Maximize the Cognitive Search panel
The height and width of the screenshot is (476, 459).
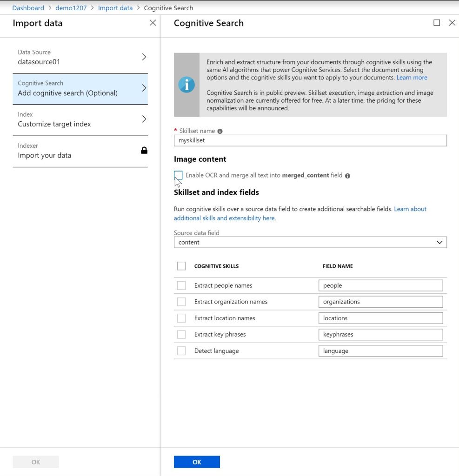(x=437, y=23)
